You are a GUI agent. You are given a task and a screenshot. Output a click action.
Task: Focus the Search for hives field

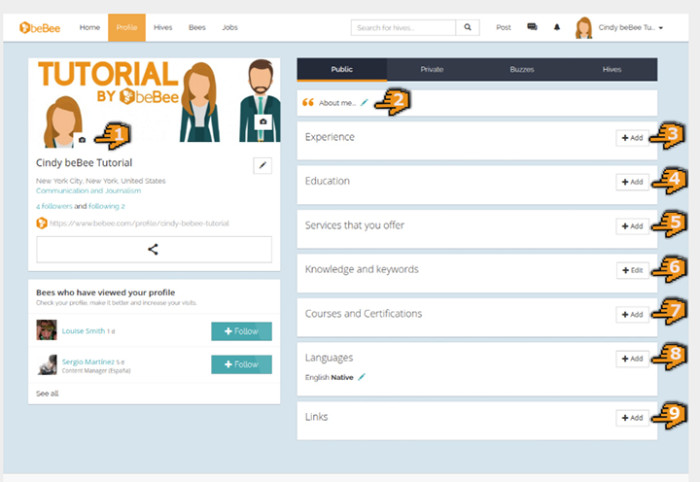tap(404, 28)
